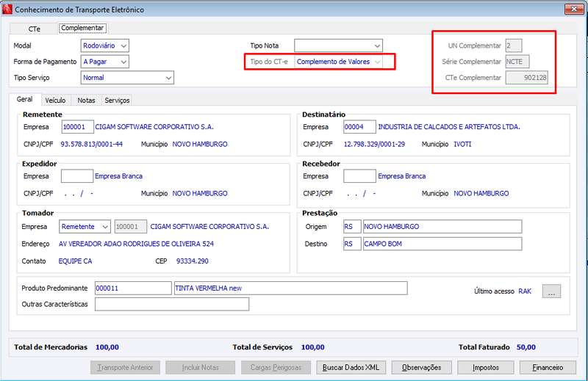Click the Produto Predominante code field 000011
Screen dimensions: 588x381
133,288
